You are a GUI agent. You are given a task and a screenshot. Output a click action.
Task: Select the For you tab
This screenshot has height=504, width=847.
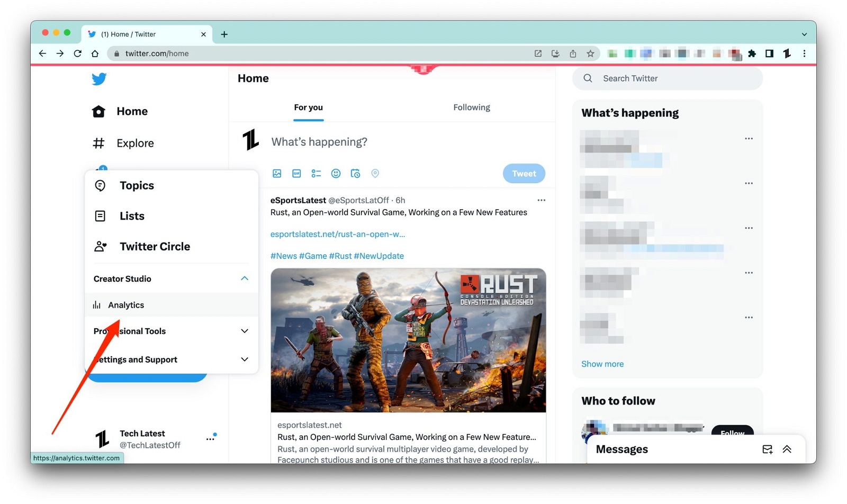click(x=309, y=107)
